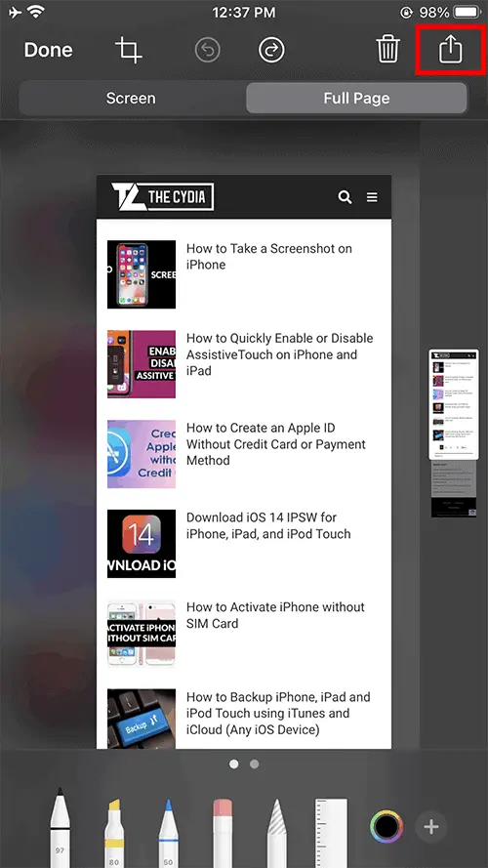Tap the Activate iPhone article thumbnail
Screen dimensions: 488x868
click(x=142, y=634)
